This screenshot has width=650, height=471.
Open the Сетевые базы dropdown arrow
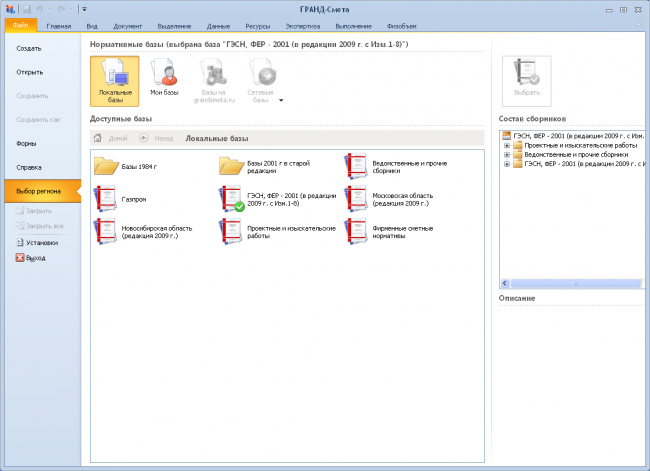click(x=281, y=100)
